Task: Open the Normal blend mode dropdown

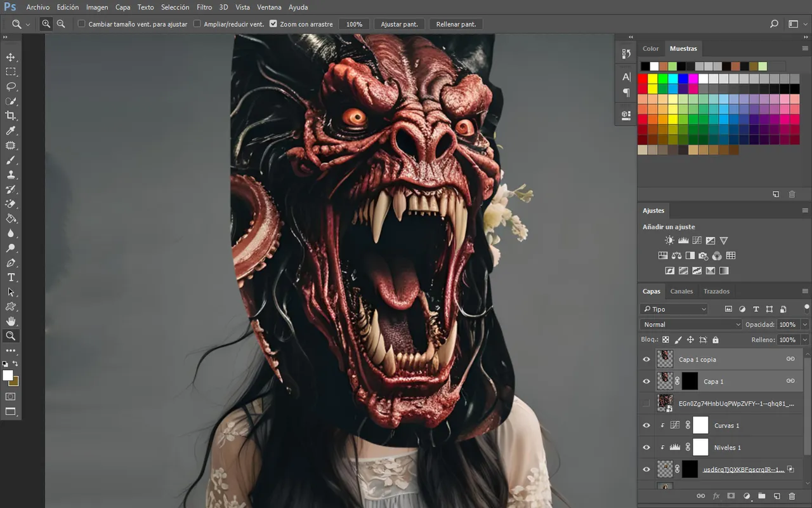Action: point(691,324)
